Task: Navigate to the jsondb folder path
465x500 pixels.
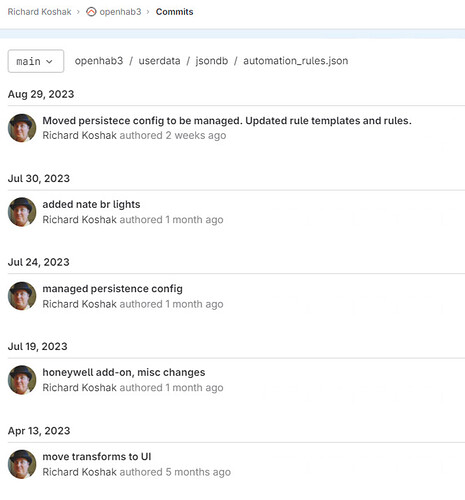Action: pyautogui.click(x=212, y=61)
